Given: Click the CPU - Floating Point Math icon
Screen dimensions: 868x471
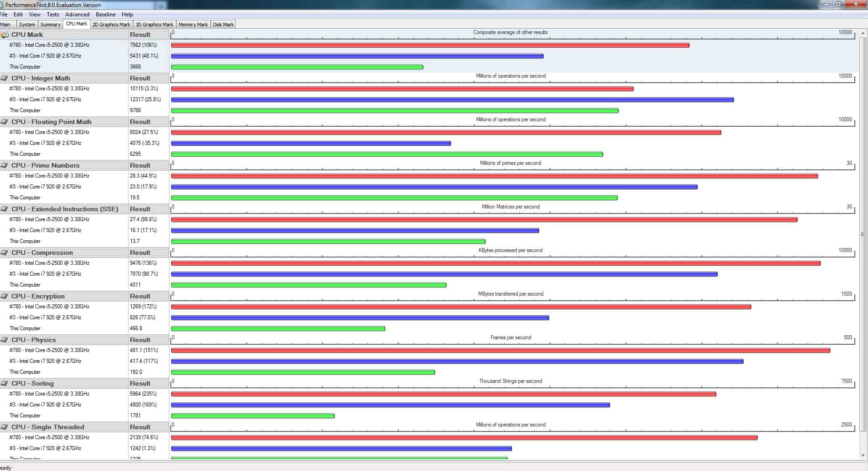Looking at the screenshot, I should (x=5, y=122).
